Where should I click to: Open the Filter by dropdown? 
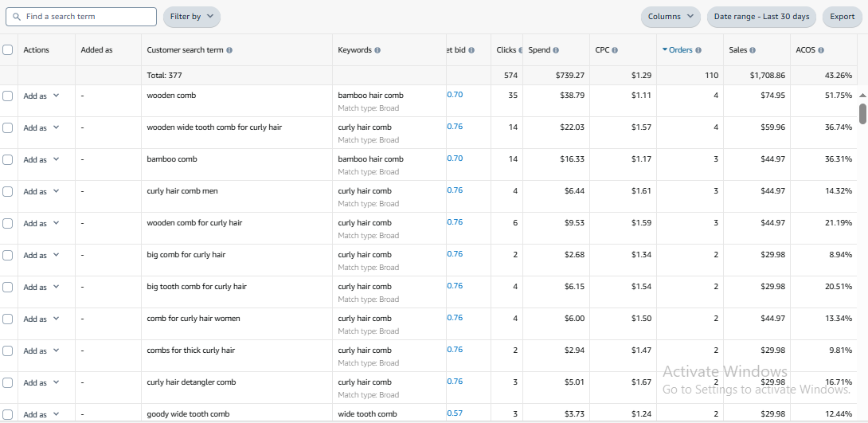tap(191, 17)
